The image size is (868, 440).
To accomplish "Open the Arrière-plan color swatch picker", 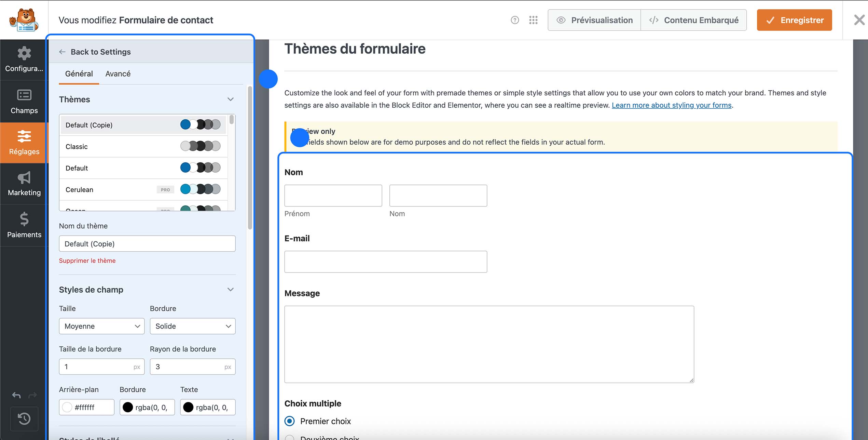I will [x=68, y=407].
